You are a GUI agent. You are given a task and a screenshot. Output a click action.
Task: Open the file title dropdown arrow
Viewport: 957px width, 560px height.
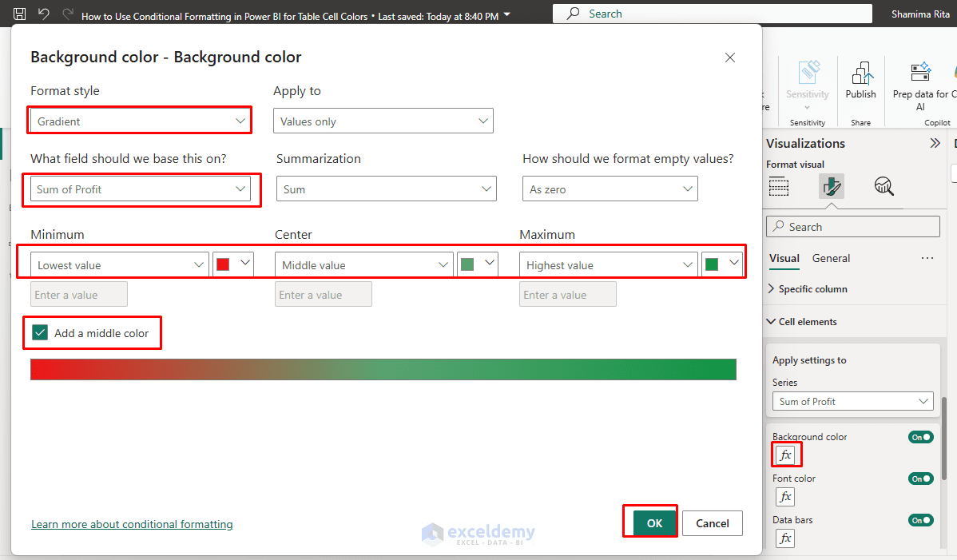[506, 14]
